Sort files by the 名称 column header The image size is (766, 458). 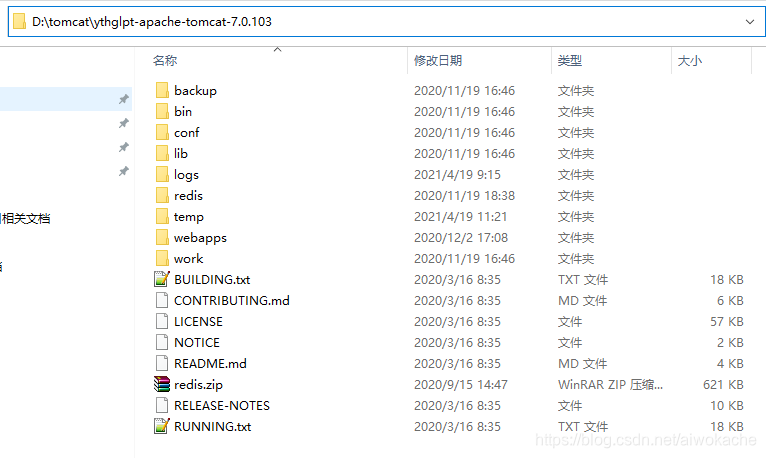pyautogui.click(x=165, y=61)
